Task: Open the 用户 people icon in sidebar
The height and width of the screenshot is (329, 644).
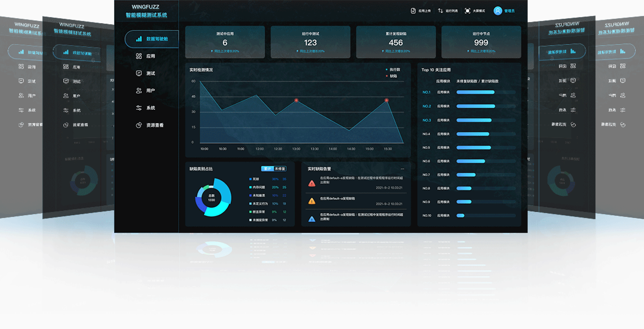Action: 139,91
